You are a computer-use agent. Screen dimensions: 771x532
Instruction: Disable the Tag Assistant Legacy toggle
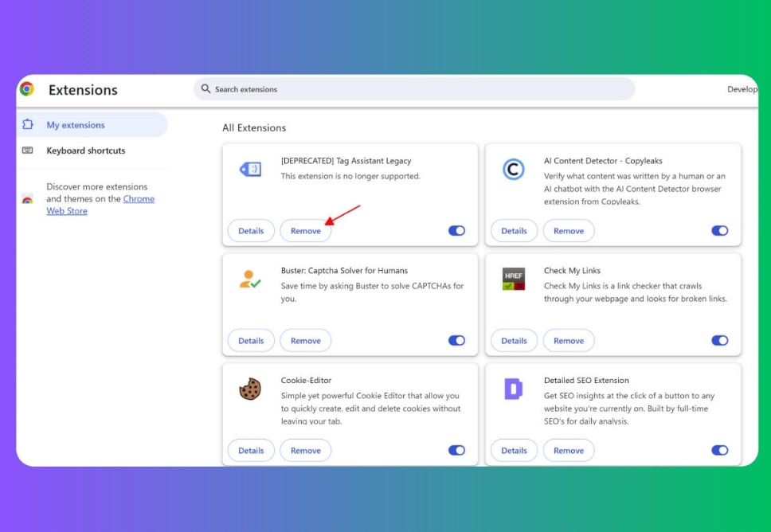456,231
